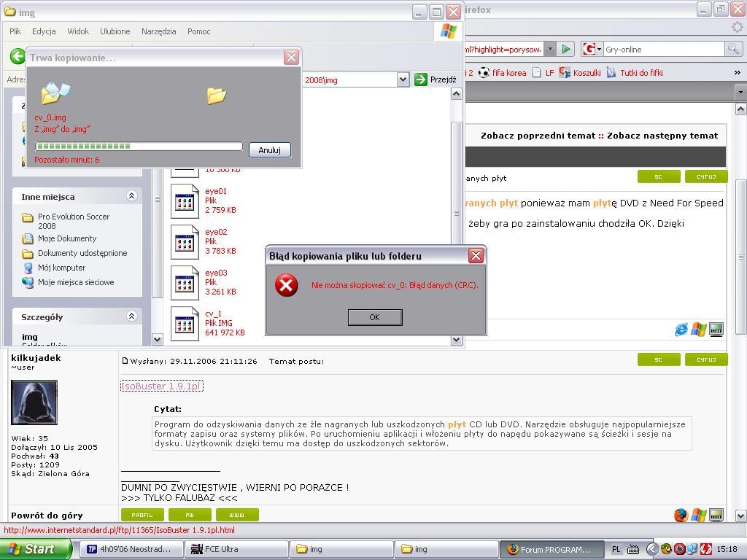Open the Narzędzia menu
The height and width of the screenshot is (560, 747).
pos(158,31)
